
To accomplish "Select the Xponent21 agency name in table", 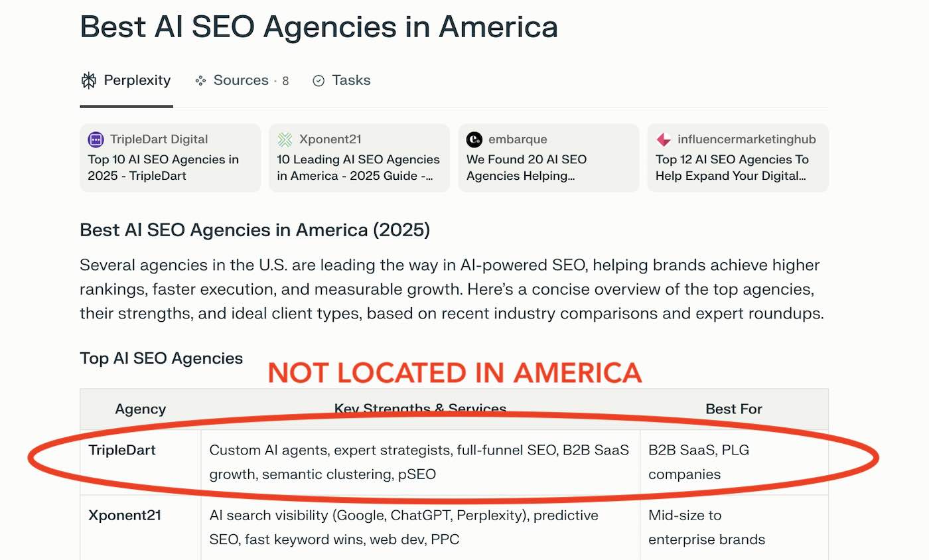I will 125,516.
